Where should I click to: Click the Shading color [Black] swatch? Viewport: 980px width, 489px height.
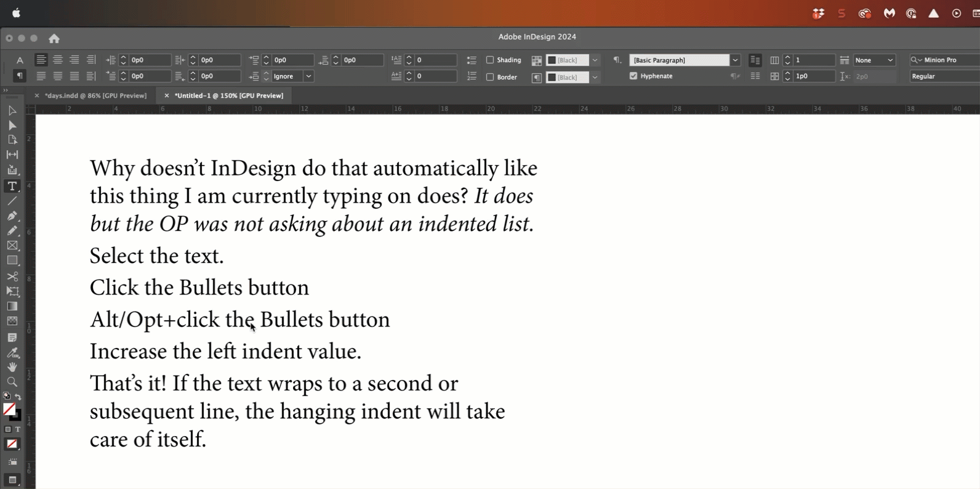[x=568, y=60]
